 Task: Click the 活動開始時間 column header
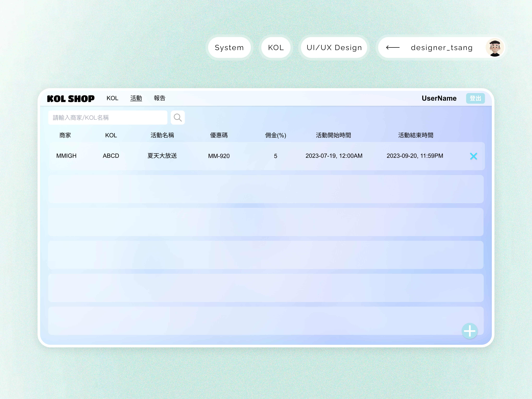[333, 135]
